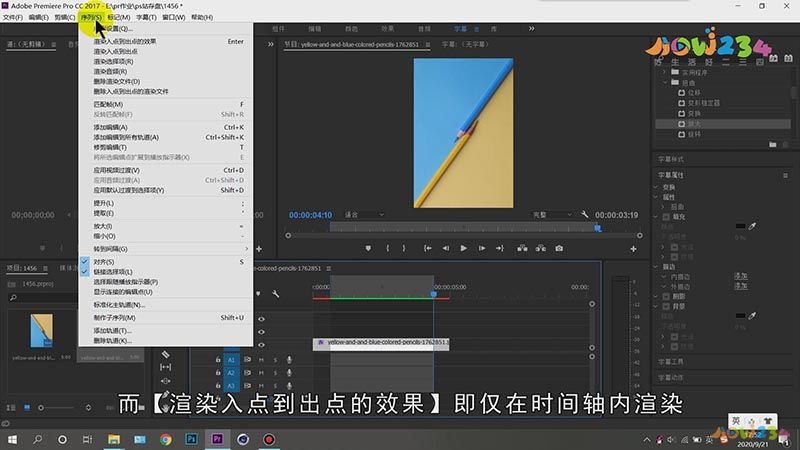
Task: Open the 完整 playback resolution dropdown
Action: [552, 215]
